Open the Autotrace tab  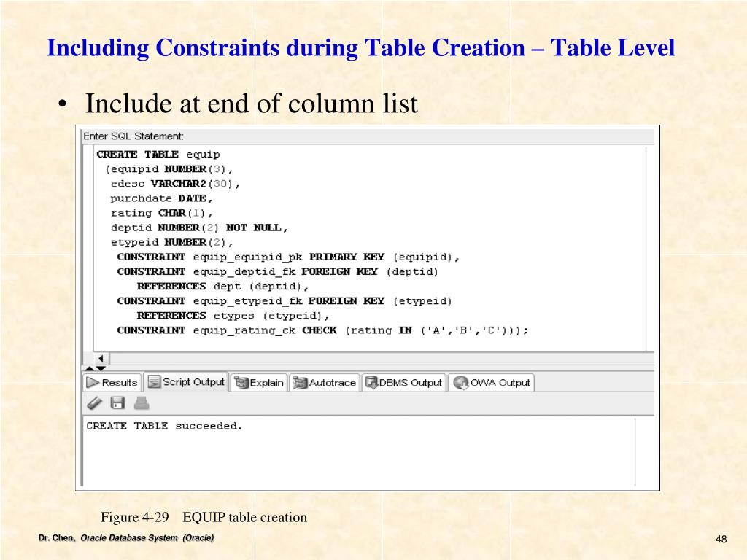[x=325, y=382]
